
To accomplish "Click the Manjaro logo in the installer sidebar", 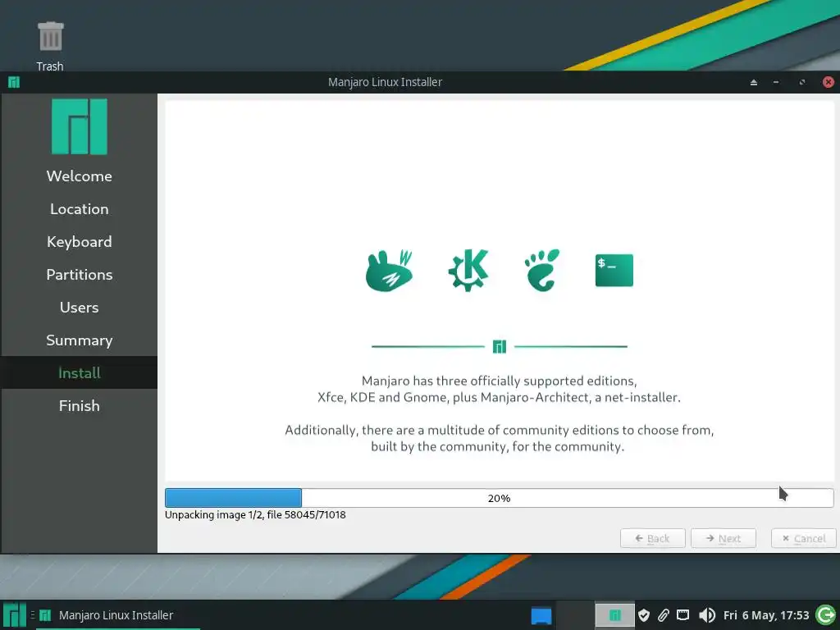I will pyautogui.click(x=80, y=126).
